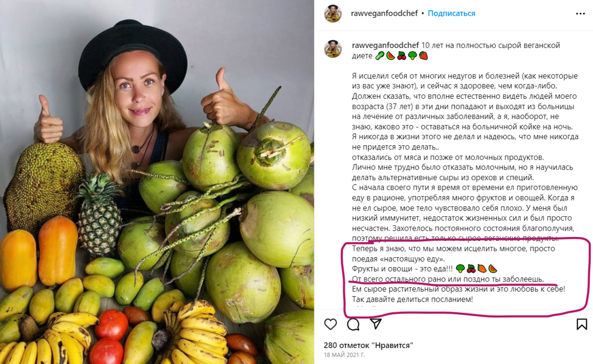Click the watermelon slice emoji after "это еда!!!"
Screen dimensions: 593x364
coord(493,269)
